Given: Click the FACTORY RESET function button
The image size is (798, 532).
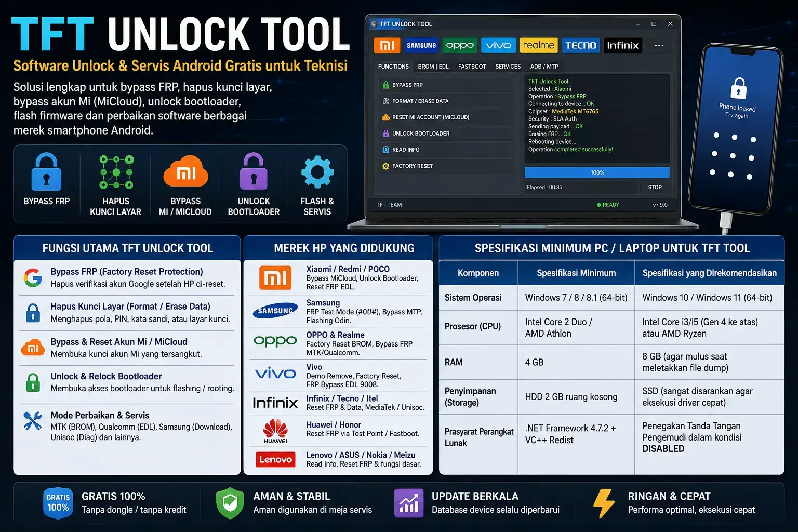Looking at the screenshot, I should [x=447, y=166].
